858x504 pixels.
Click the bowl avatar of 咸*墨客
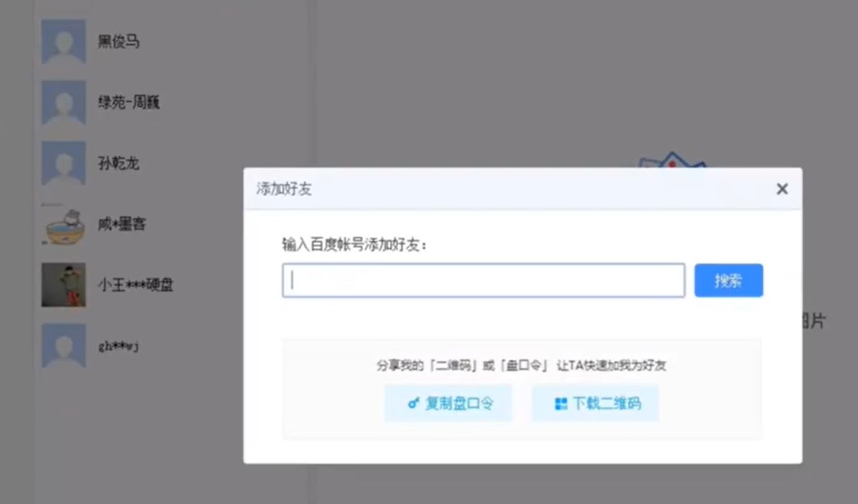click(63, 224)
